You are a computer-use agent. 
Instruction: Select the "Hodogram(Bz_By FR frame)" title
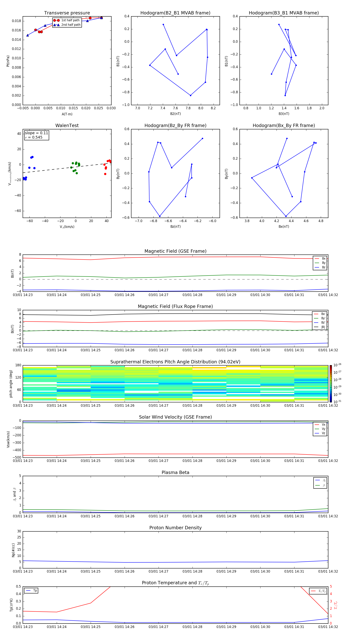[x=175, y=125]
